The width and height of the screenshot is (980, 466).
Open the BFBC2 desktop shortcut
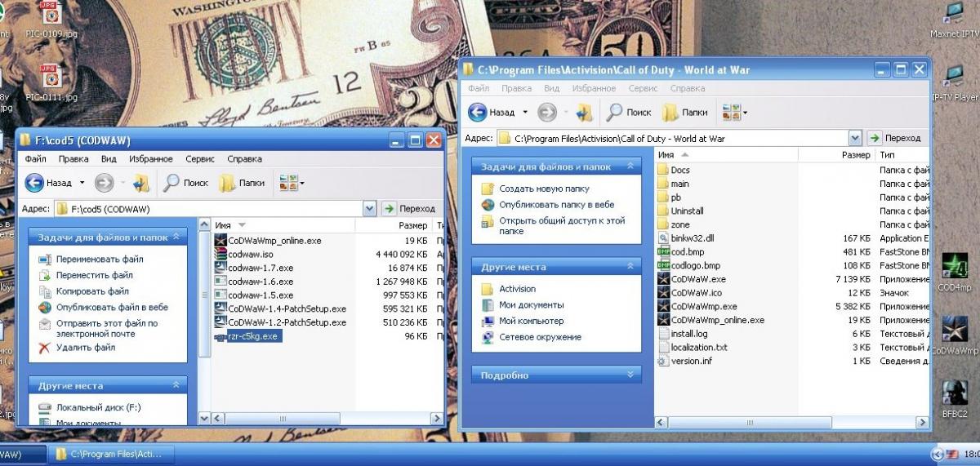tap(955, 399)
